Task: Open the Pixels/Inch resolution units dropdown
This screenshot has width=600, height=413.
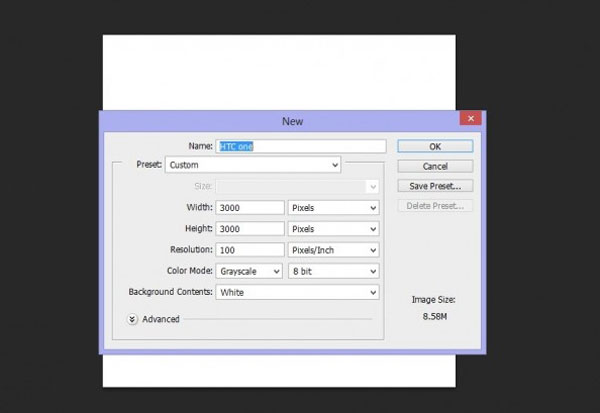Action: 334,250
